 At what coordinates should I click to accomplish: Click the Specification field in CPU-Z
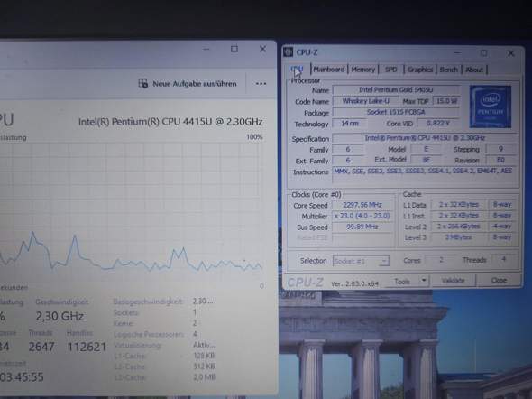coord(425,138)
